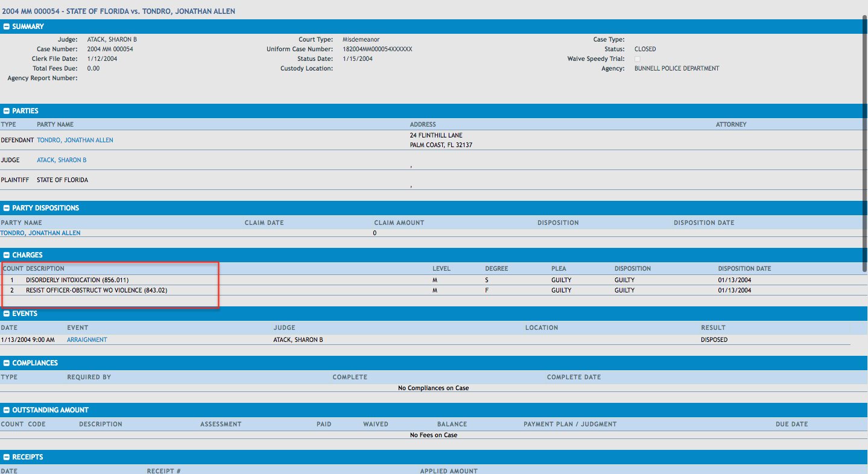Screen dimensions: 868x474
Task: Click the Total Fees Due value 0.00
Action: tap(93, 68)
